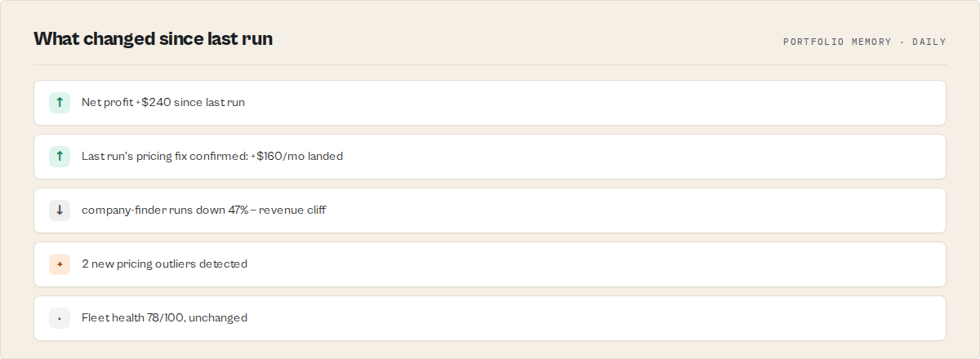Screen dimensions: 980x359
Task: Select the company-finder runs down row
Action: coord(490,211)
